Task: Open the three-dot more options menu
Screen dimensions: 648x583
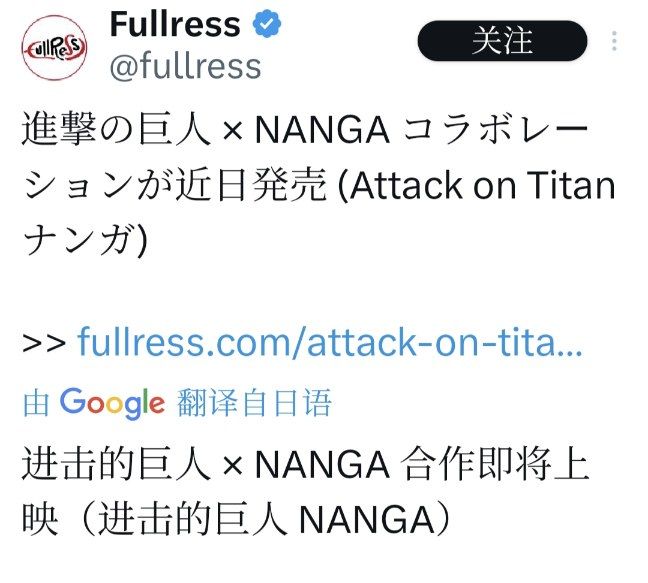Action: 615,42
